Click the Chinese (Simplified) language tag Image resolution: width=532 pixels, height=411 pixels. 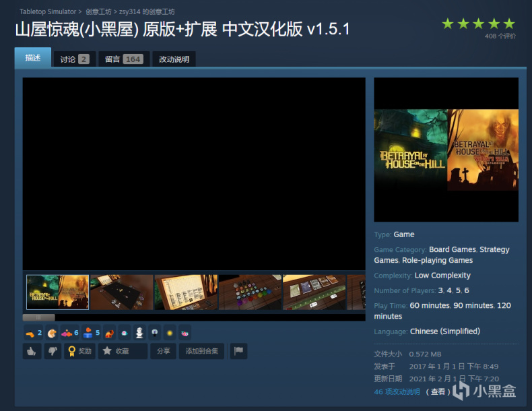click(x=445, y=331)
